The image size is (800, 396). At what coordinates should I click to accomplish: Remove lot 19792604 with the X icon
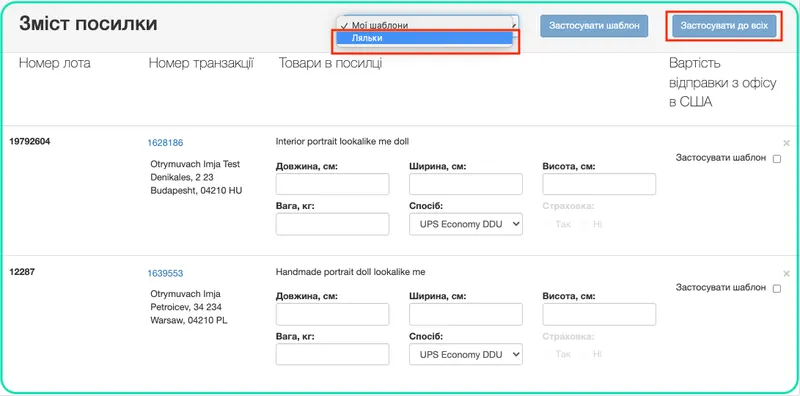[x=786, y=143]
